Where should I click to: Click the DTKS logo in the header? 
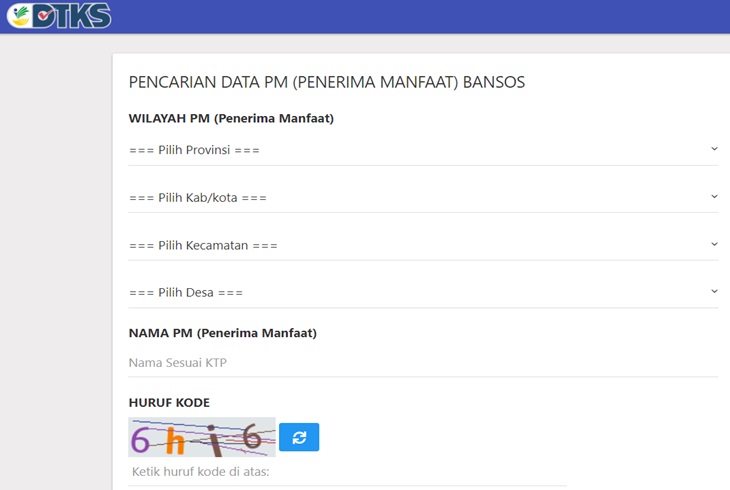(58, 16)
